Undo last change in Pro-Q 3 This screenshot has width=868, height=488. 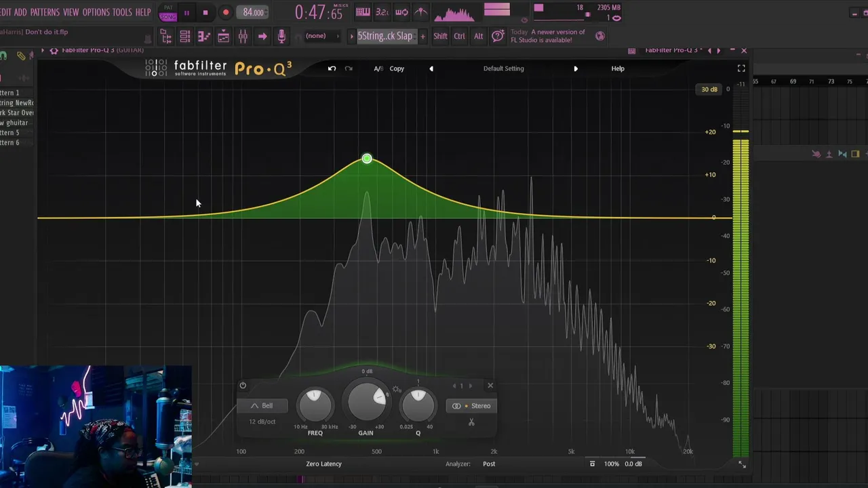click(332, 68)
